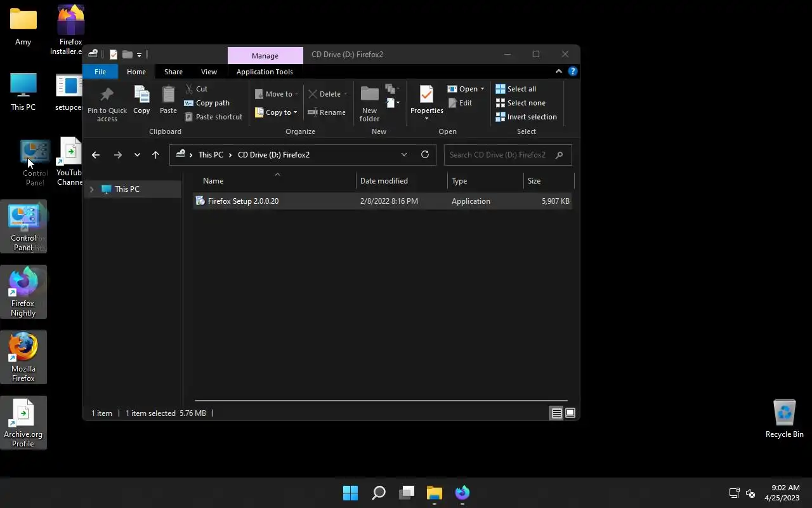Screen dimensions: 812x508
Task: Create a New folder from the ribbon
Action: point(369,104)
